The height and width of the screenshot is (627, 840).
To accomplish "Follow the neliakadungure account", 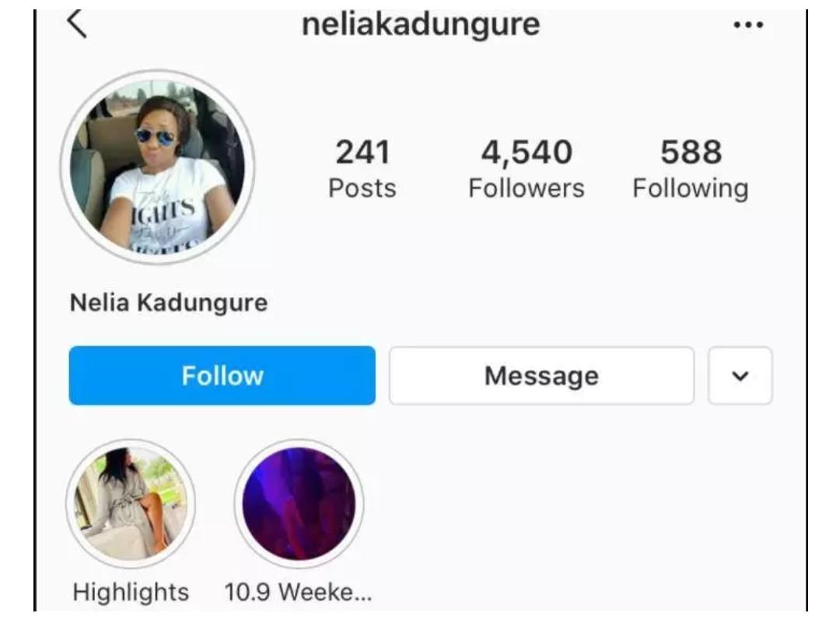I will (222, 376).
